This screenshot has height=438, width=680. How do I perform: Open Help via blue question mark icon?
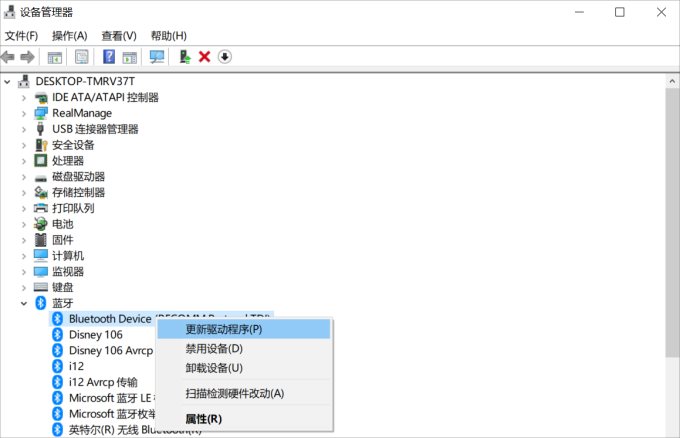tap(109, 57)
